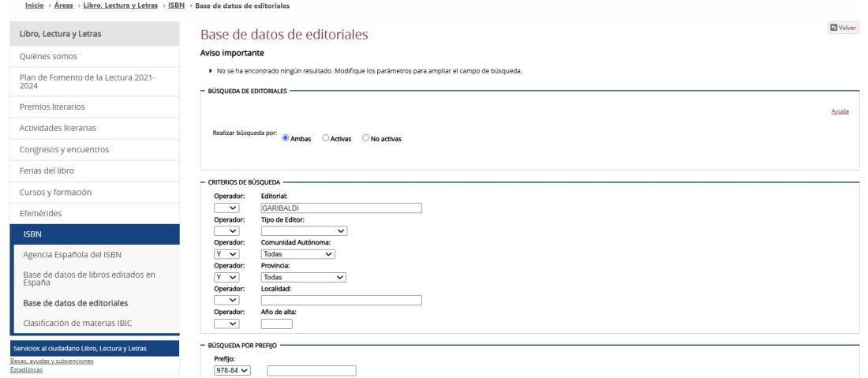Click the Localidad text field

[x=341, y=301]
